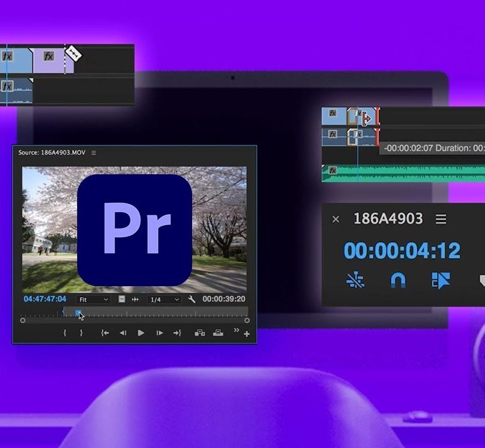The image size is (485, 448).
Task: Click the plus Button Editor button
Action: click(x=247, y=335)
